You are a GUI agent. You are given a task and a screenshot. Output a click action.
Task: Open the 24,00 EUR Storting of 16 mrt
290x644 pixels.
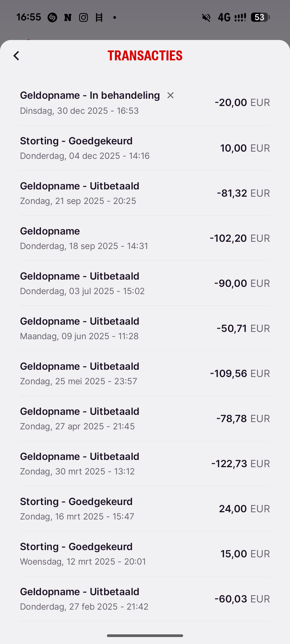point(145,509)
